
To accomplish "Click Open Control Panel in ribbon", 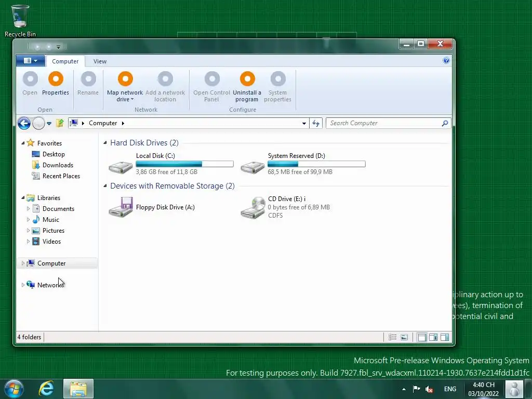I will coord(212,87).
